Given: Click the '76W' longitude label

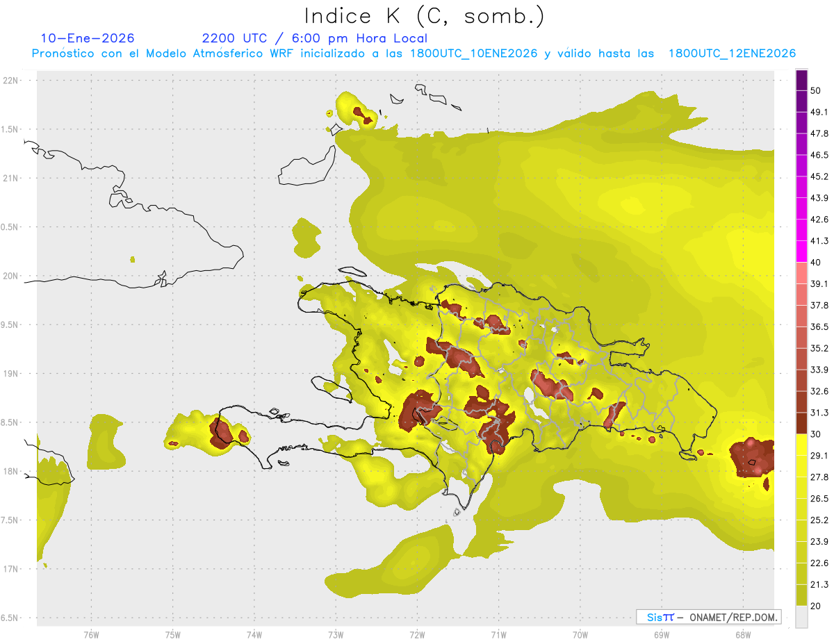Looking at the screenshot, I should pos(91,635).
